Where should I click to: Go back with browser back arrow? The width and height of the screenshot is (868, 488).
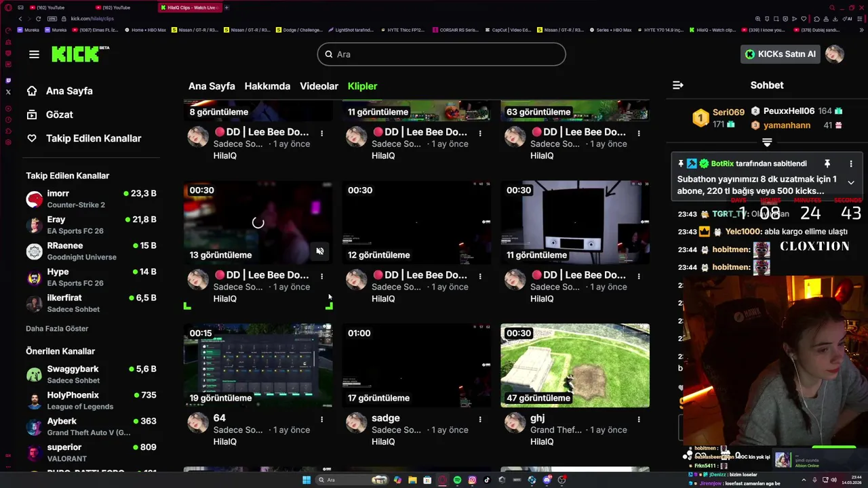(20, 18)
